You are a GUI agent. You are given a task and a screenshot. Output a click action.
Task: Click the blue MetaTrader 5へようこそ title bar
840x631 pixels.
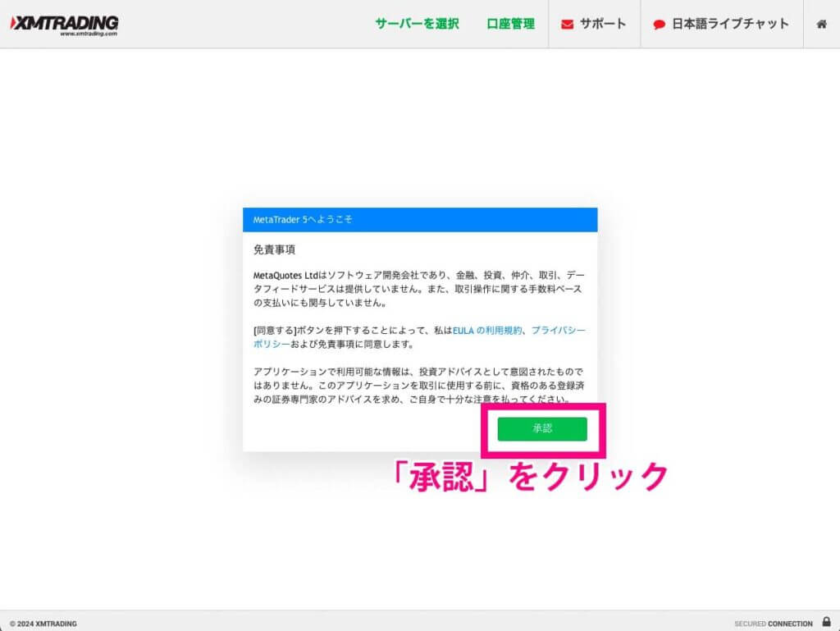(420, 220)
